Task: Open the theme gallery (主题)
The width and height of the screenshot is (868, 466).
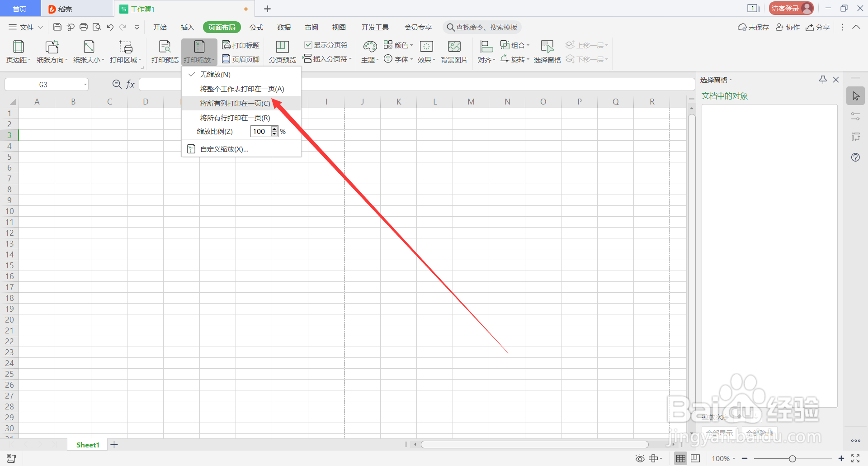Action: (x=370, y=52)
